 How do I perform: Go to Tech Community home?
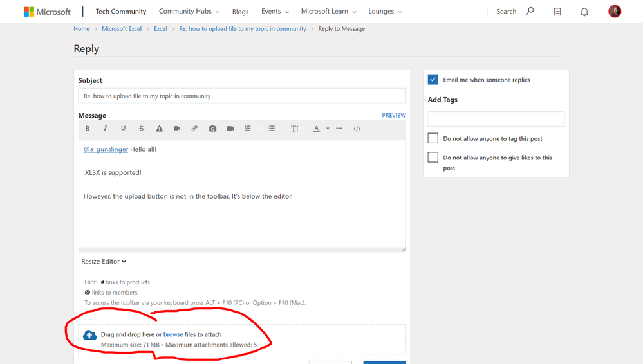(120, 12)
